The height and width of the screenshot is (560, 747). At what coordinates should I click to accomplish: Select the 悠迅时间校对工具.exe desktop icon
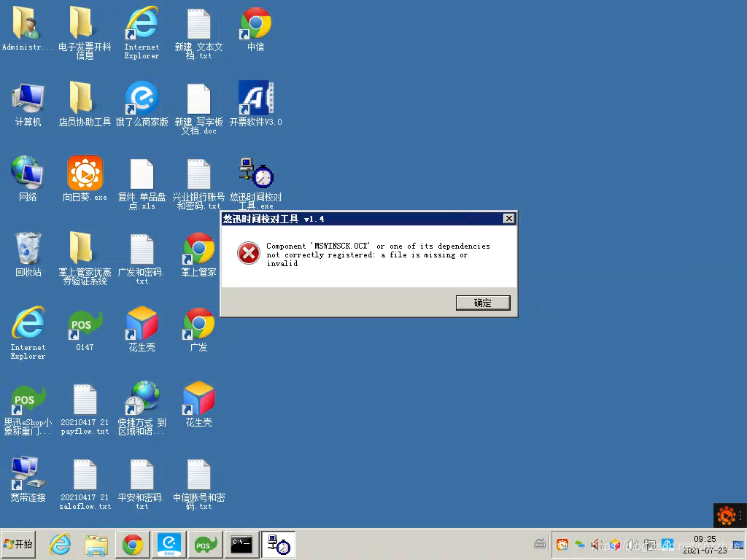tap(256, 183)
